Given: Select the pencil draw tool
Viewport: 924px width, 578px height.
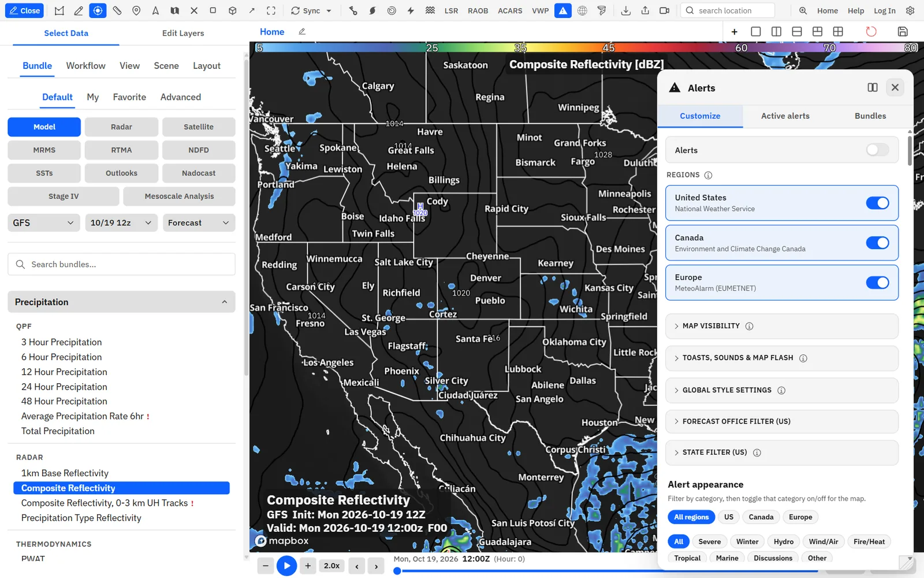Looking at the screenshot, I should (x=79, y=10).
